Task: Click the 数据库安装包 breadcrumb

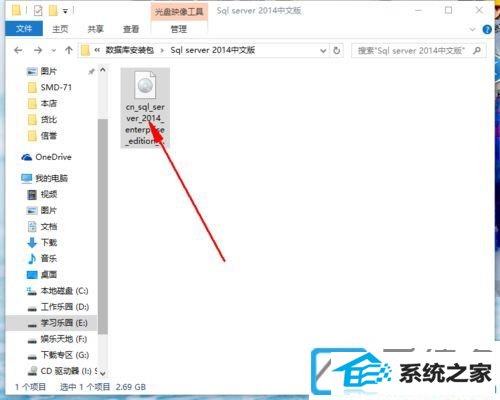Action: pos(130,50)
